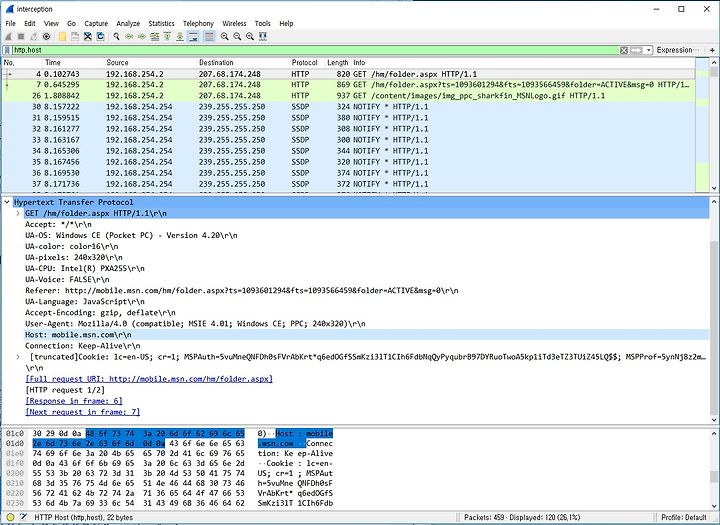
Task: Add filter button with plus icon
Action: pyautogui.click(x=712, y=50)
